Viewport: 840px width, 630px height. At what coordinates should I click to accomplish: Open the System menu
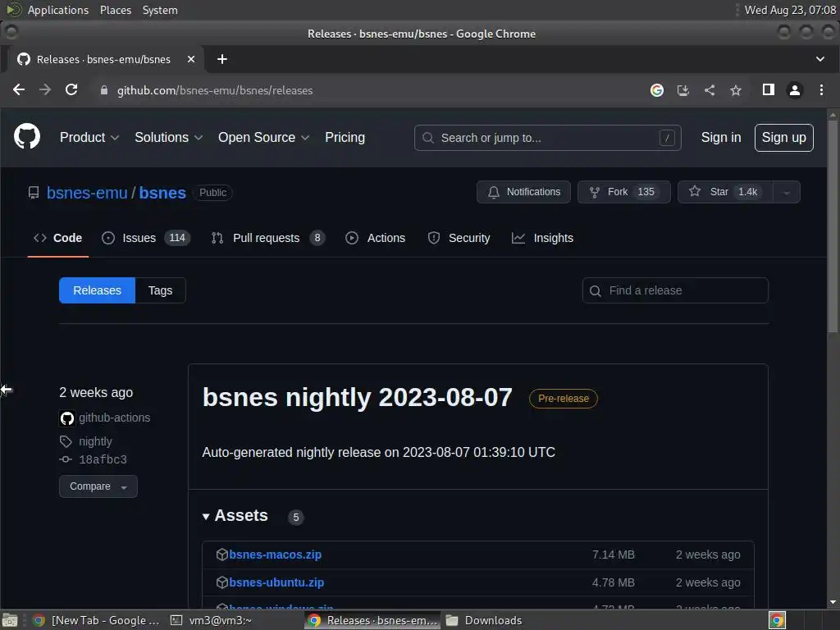tap(160, 10)
